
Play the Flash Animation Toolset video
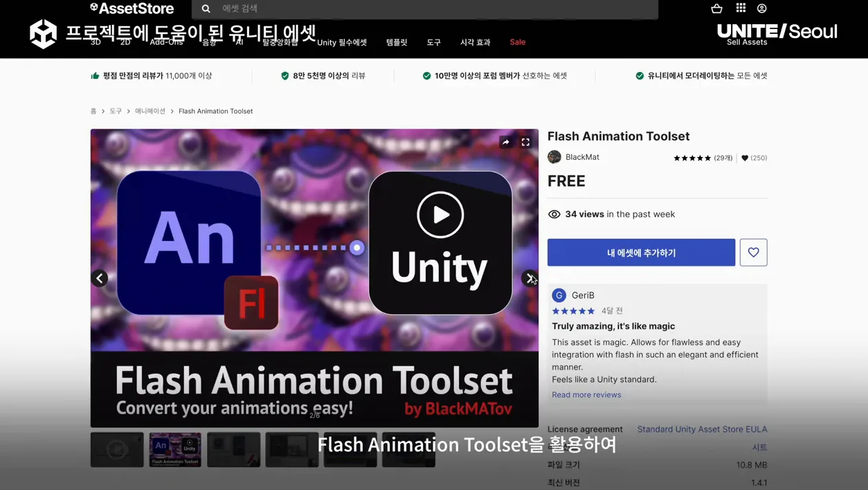coord(440,215)
